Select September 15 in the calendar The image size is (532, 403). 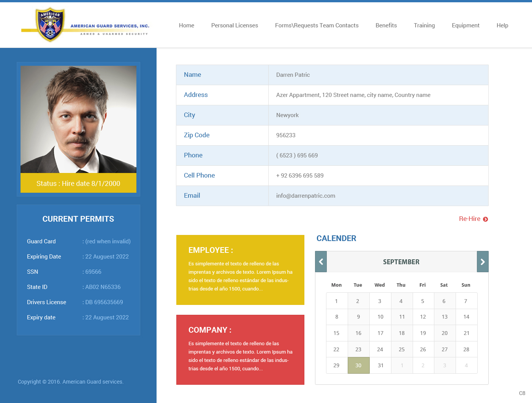pos(337,333)
